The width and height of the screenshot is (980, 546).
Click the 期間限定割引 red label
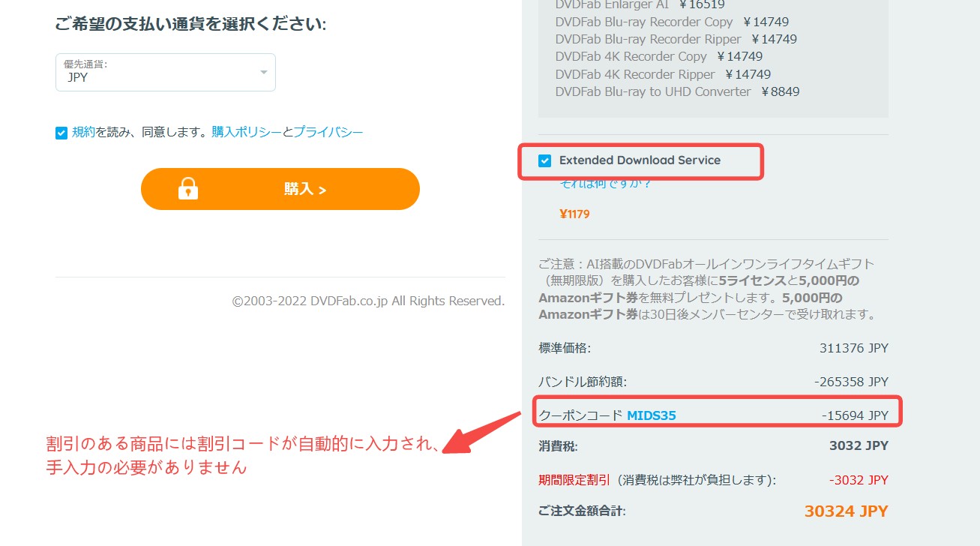click(x=576, y=480)
